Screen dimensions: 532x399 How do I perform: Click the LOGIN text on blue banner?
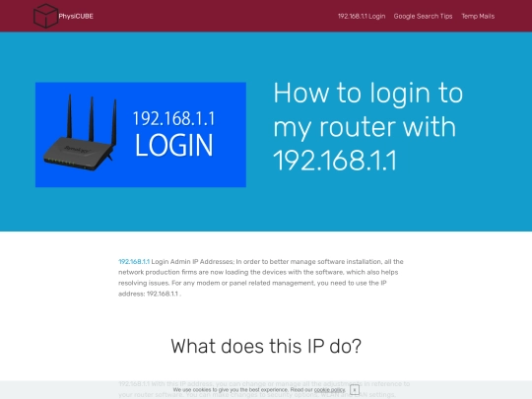pyautogui.click(x=174, y=145)
